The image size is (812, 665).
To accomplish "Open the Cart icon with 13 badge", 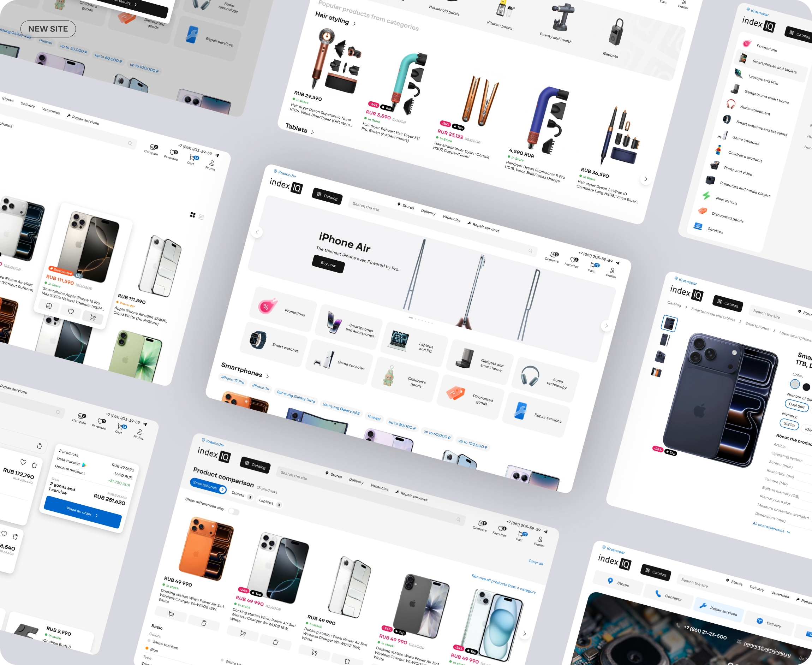I will coord(593,265).
